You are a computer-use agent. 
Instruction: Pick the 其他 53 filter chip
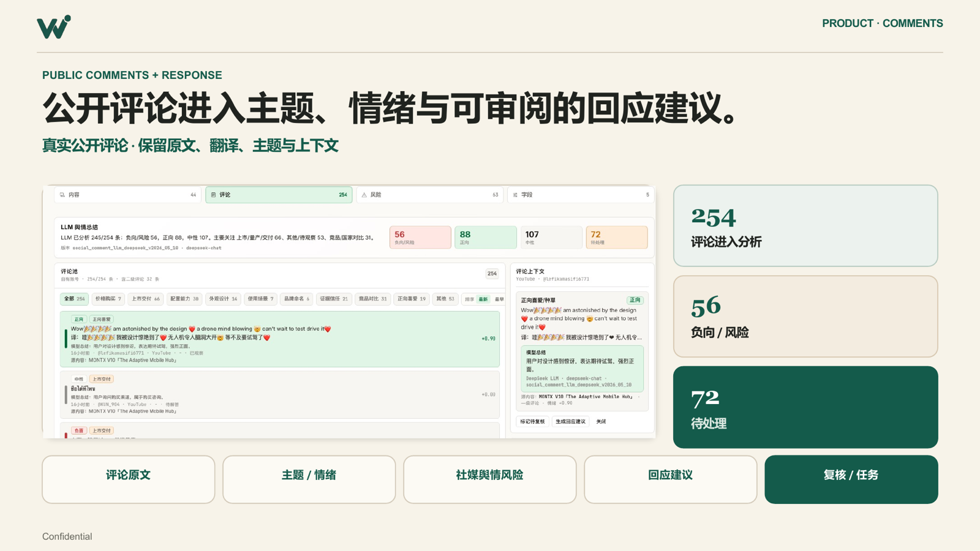445,299
